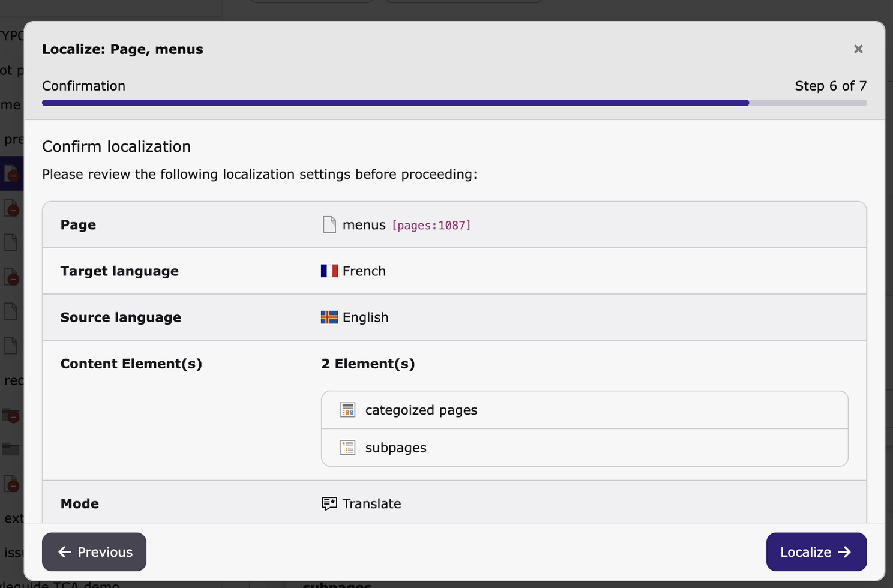This screenshot has width=893, height=588.
Task: Click the Confirmation step label
Action: [x=83, y=86]
